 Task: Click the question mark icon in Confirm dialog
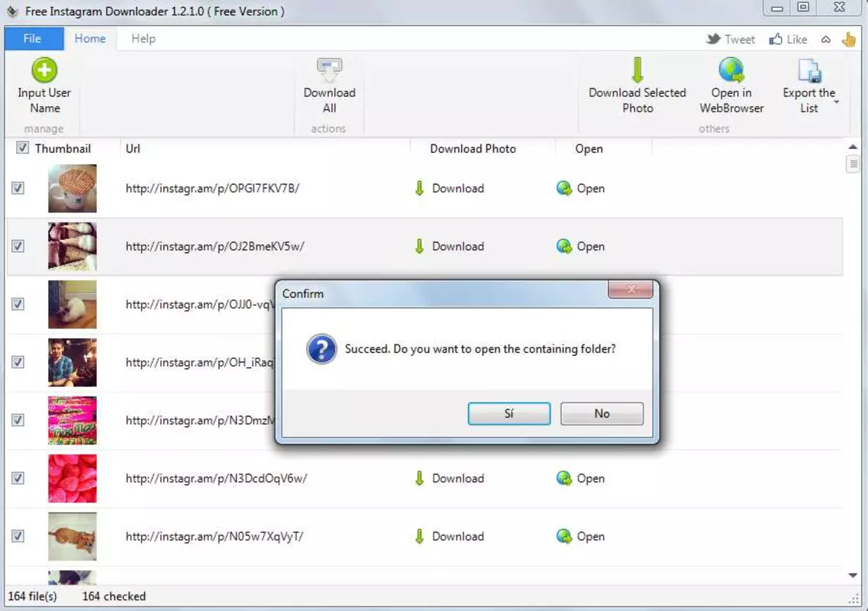click(x=321, y=349)
